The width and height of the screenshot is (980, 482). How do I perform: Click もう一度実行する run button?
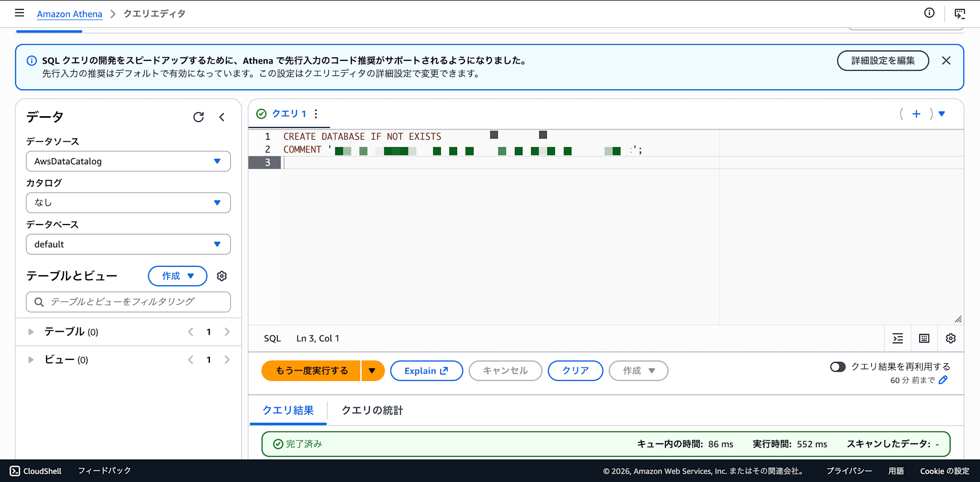point(312,371)
